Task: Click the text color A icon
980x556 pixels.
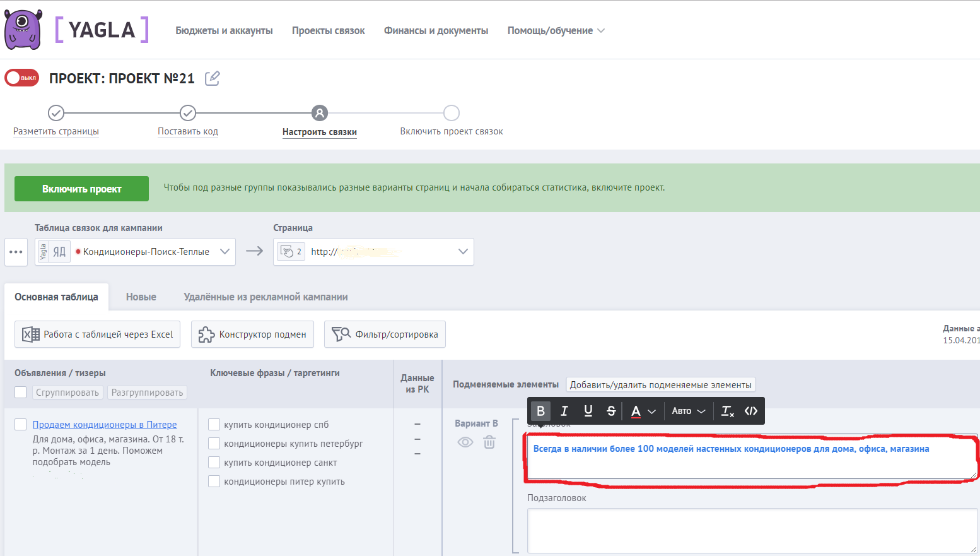Action: click(636, 411)
